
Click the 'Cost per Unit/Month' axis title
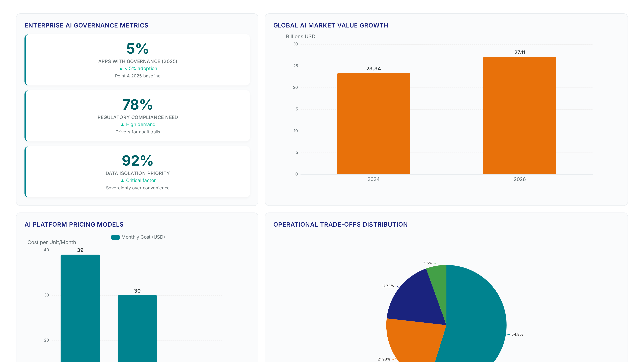coord(52,242)
